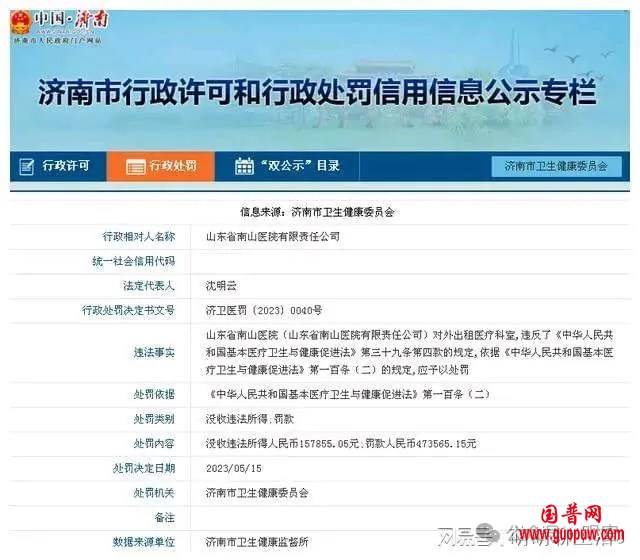The width and height of the screenshot is (640, 560).
Task: Click the 行政处罚决定书文号 label
Action: point(128,311)
